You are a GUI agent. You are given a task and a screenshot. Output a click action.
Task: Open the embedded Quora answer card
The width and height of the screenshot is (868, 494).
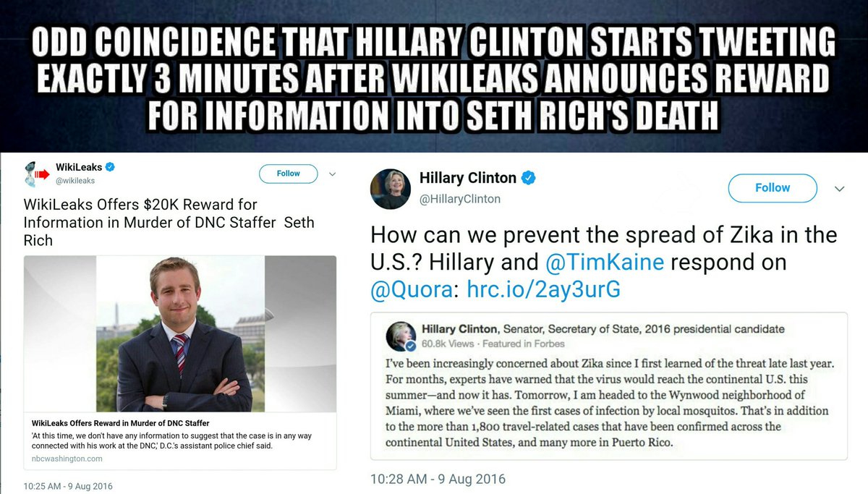point(609,386)
